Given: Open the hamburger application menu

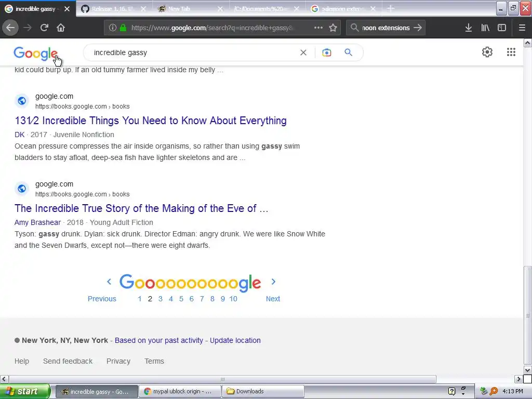Looking at the screenshot, I should coord(522,28).
